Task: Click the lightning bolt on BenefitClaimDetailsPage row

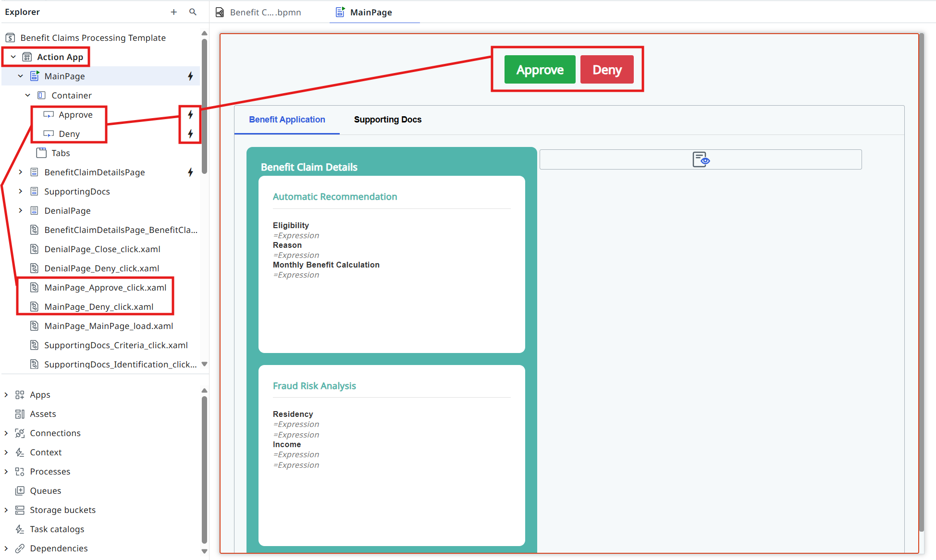Action: pyautogui.click(x=190, y=172)
